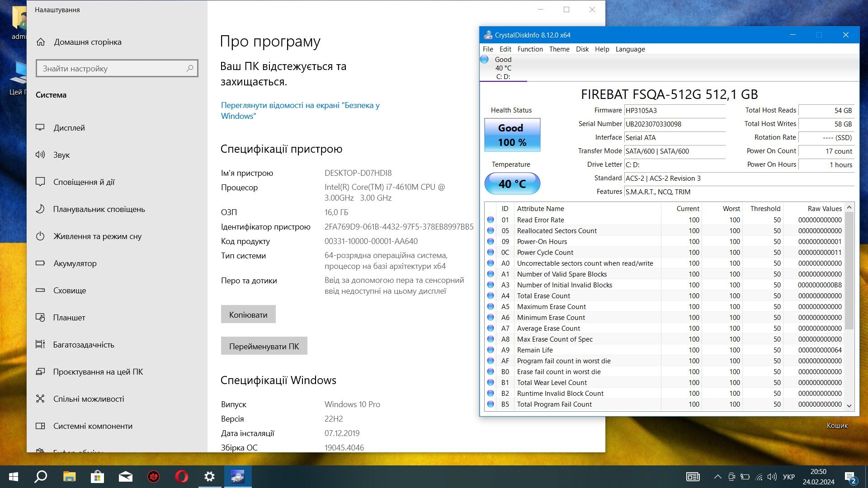Open the Tablet icon 'Планшет'

tap(40, 317)
